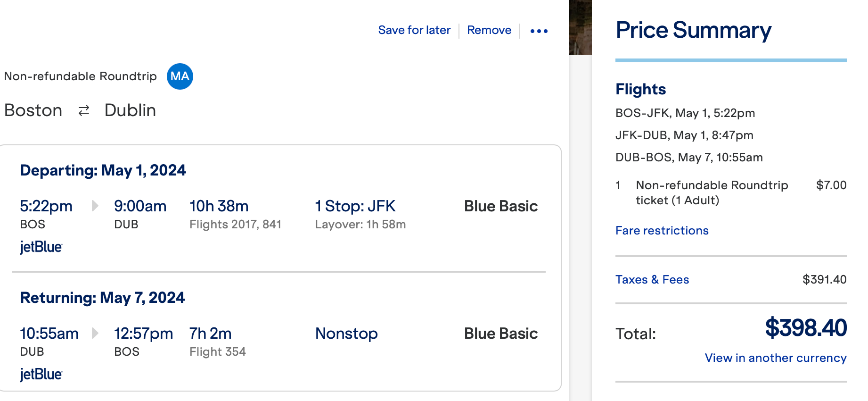Click the Boston–Dublin roundtrip swap arrows icon
Image resolution: width=868 pixels, height=401 pixels.
[x=84, y=111]
